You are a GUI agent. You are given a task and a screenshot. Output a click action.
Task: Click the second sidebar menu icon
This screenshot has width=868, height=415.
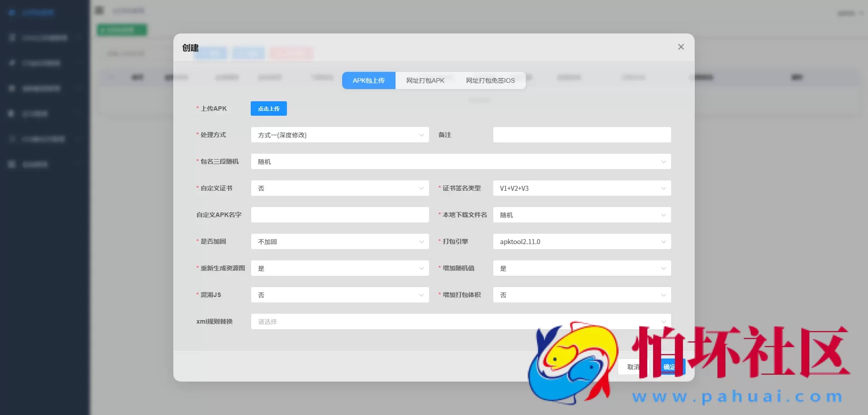click(11, 38)
